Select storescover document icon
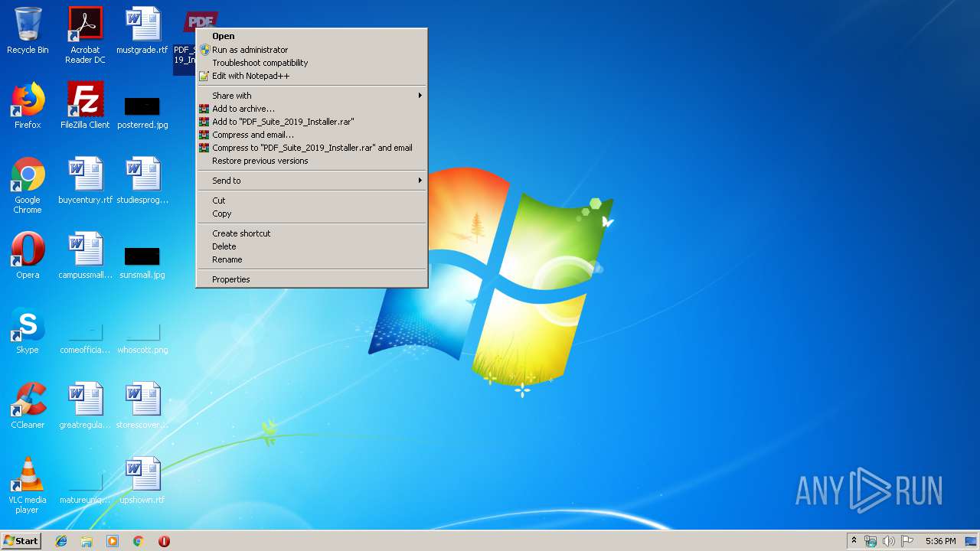 (x=142, y=406)
